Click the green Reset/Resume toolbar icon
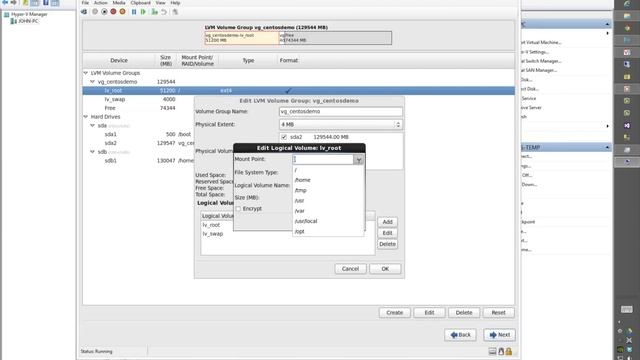This screenshot has width=640, height=360. (143, 12)
